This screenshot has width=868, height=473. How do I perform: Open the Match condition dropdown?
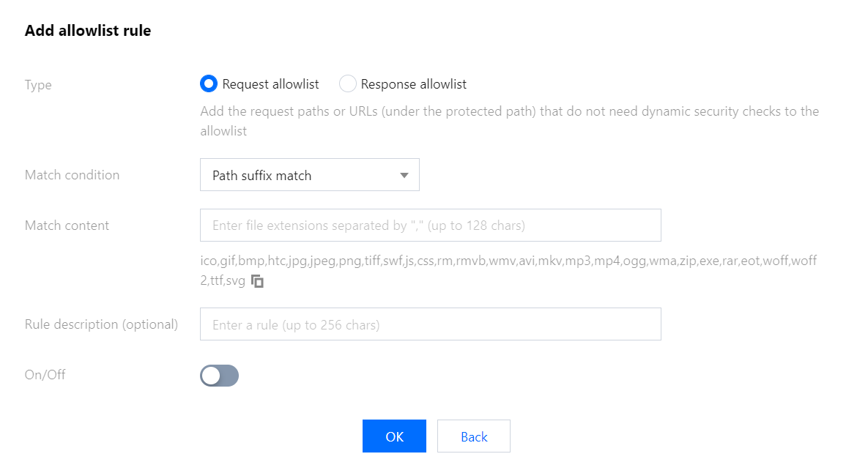(x=309, y=175)
